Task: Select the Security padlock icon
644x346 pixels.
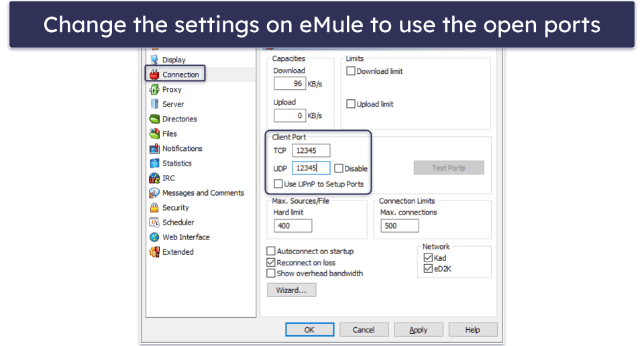Action: pos(154,207)
